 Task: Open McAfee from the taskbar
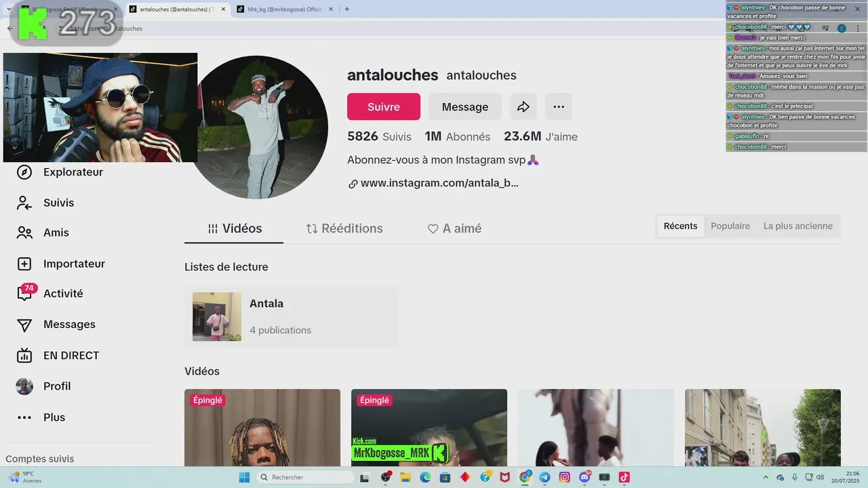point(505,477)
